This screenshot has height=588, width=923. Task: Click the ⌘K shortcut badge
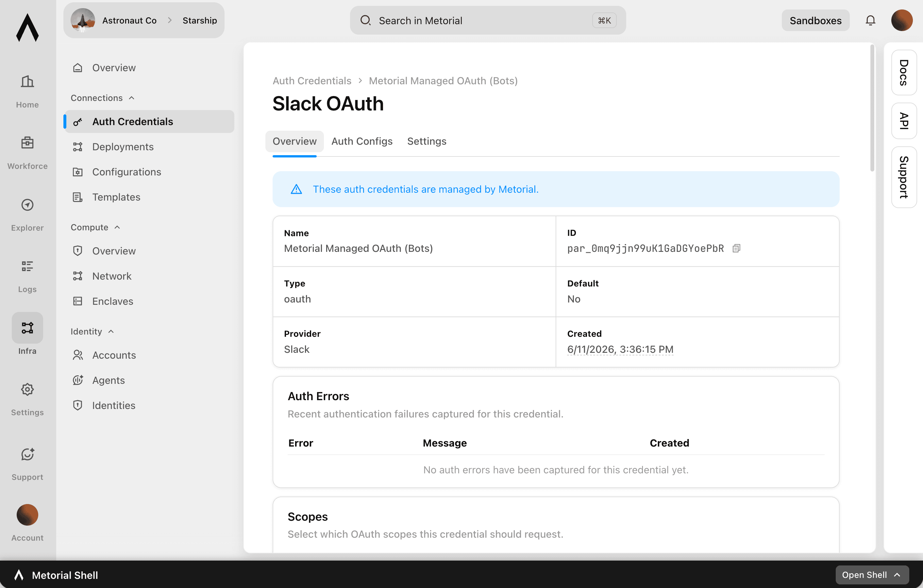point(604,20)
